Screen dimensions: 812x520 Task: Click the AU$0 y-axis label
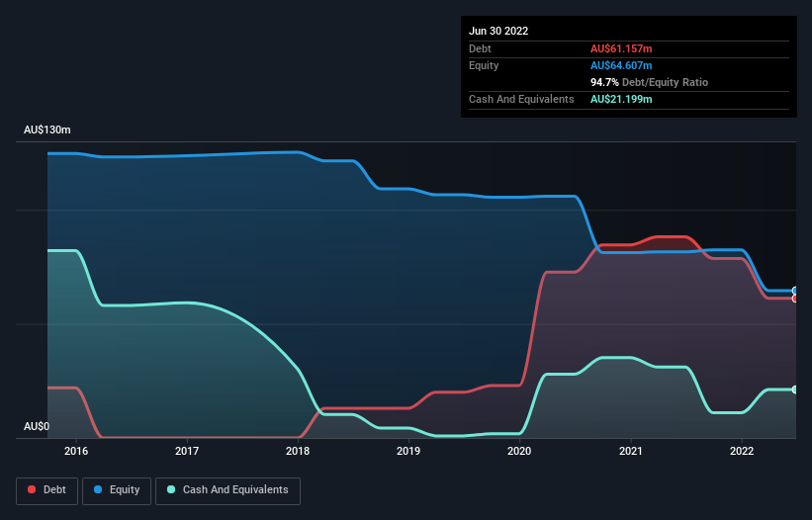tap(37, 426)
